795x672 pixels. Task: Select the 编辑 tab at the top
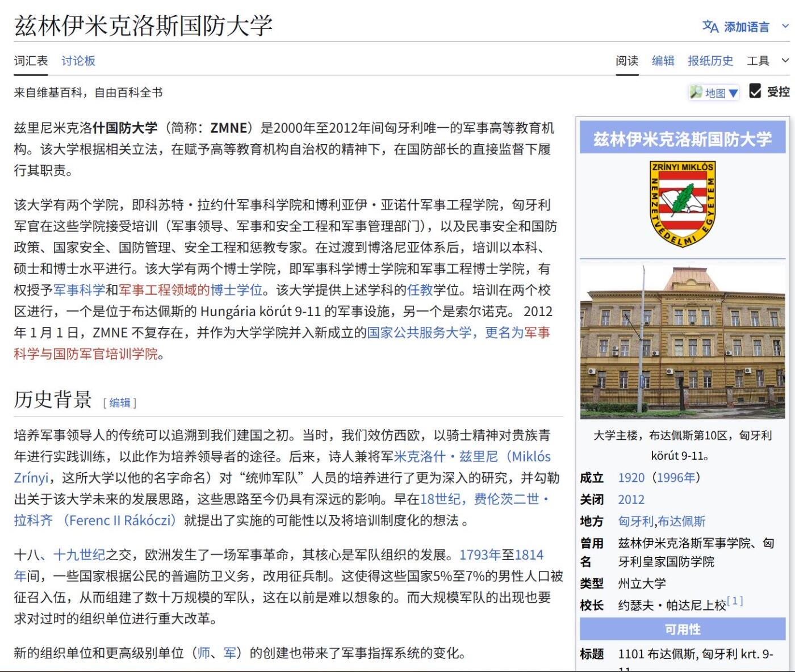click(x=663, y=61)
